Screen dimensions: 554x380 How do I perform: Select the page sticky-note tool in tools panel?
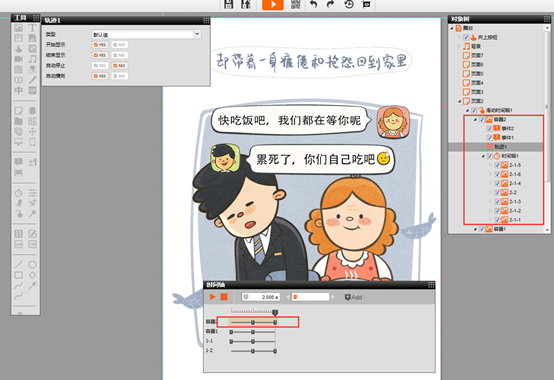[x=18, y=111]
